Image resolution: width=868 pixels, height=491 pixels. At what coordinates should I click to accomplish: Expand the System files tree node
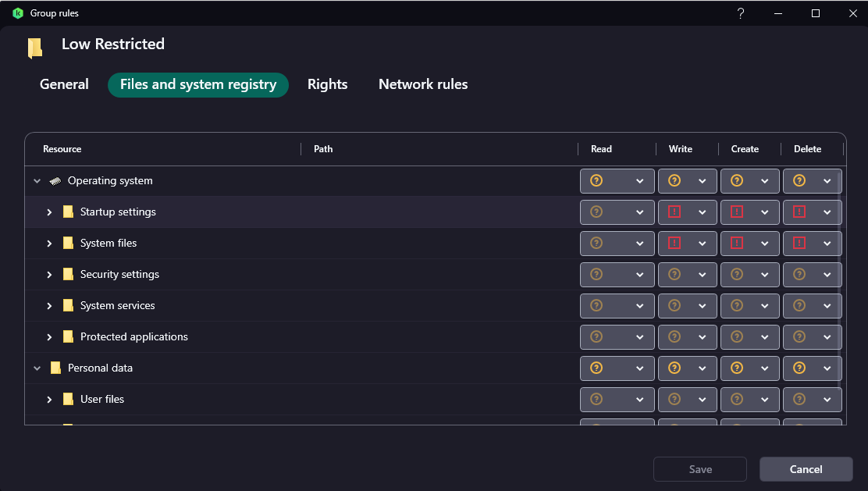point(49,244)
